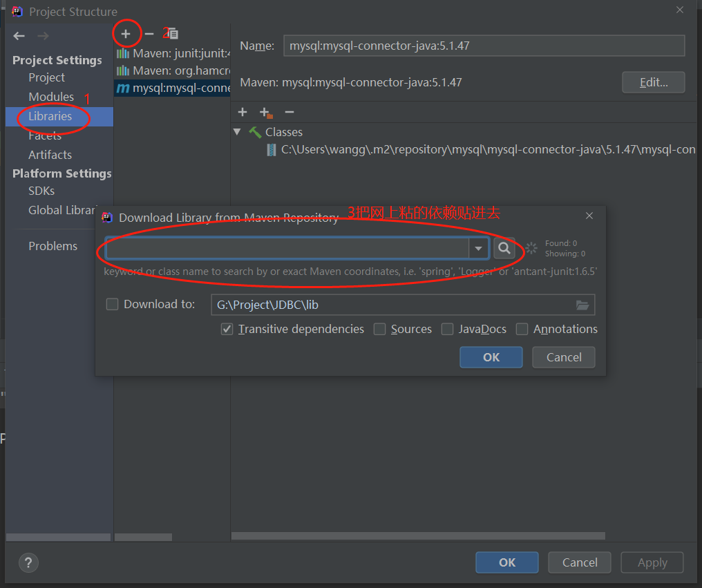Collapse the Classes tree node

click(237, 132)
